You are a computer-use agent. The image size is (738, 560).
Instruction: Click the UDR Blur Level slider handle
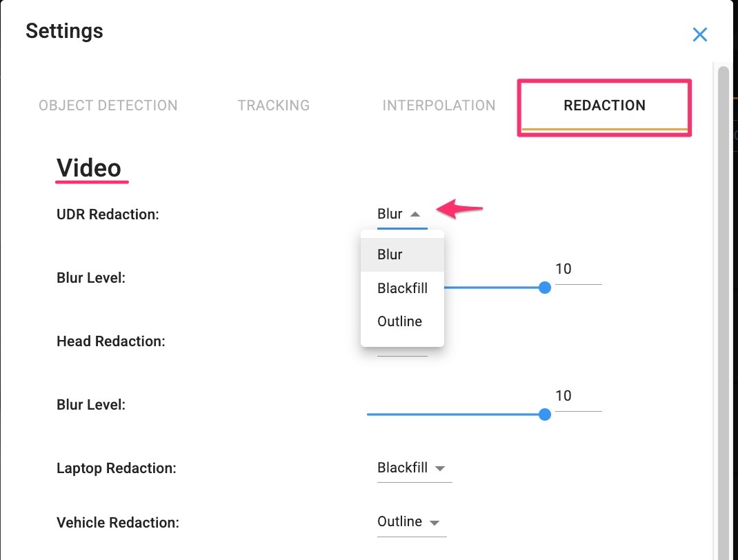(544, 288)
